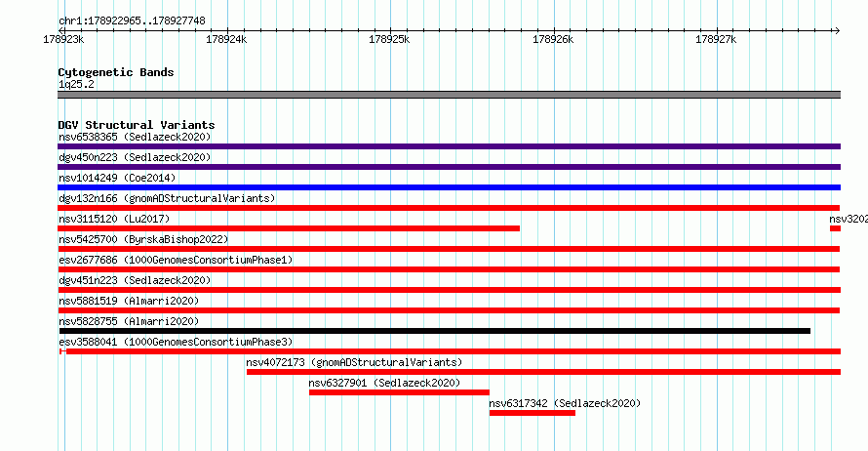The width and height of the screenshot is (868, 451).
Task: Click the nsv5828755 (Almarri2020) label
Action: 129,321
